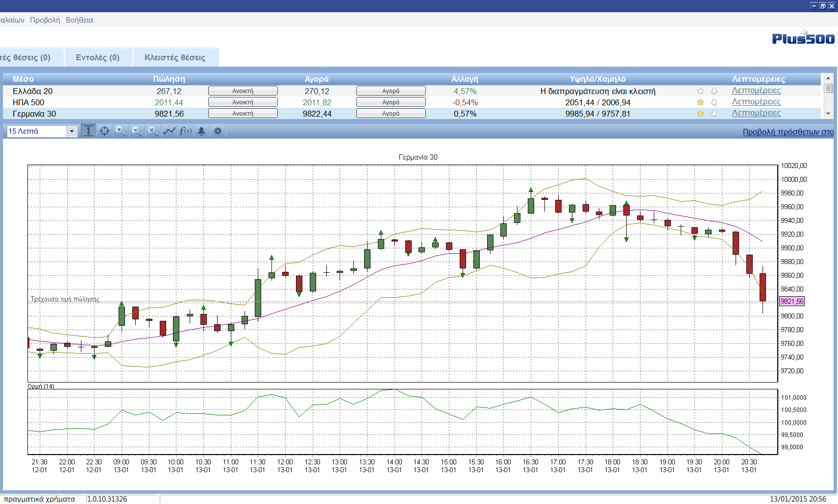Reset chart zoom with the X magnifier

pos(153,131)
